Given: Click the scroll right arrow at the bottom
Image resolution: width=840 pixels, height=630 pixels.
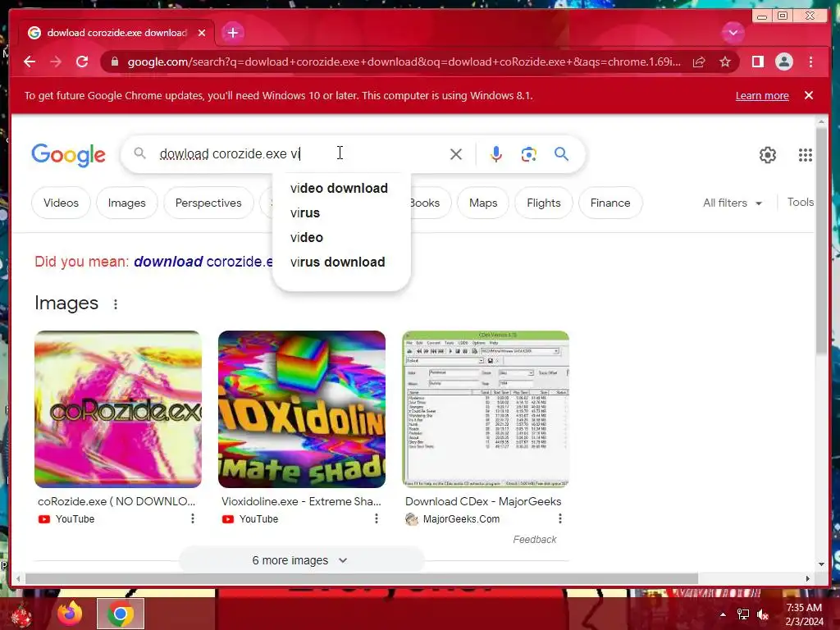Looking at the screenshot, I should (808, 579).
